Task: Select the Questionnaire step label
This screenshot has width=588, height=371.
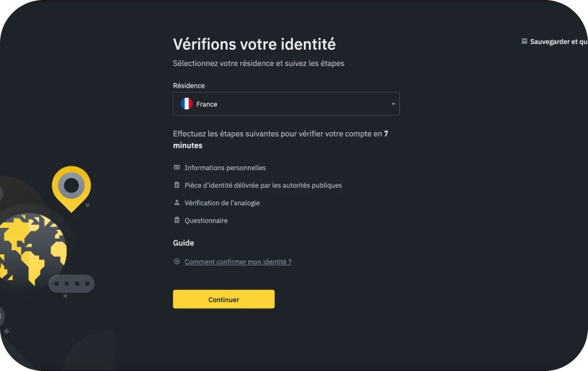Action: [x=206, y=221]
